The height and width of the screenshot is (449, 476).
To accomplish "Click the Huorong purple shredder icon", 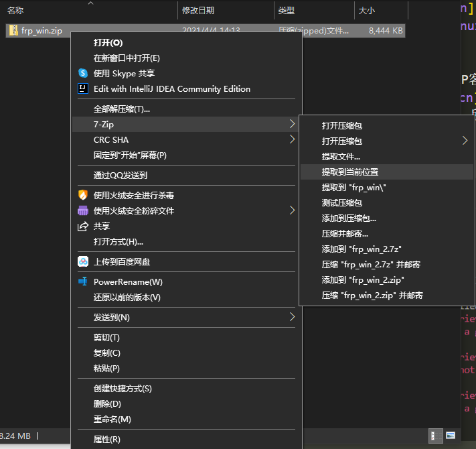I will click(83, 210).
